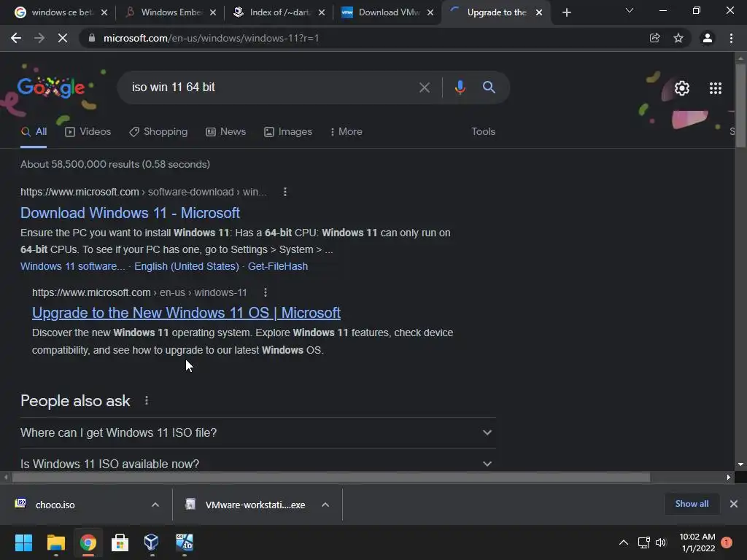Open the clock and notification area
Image resolution: width=747 pixels, height=560 pixels.
[x=705, y=542]
